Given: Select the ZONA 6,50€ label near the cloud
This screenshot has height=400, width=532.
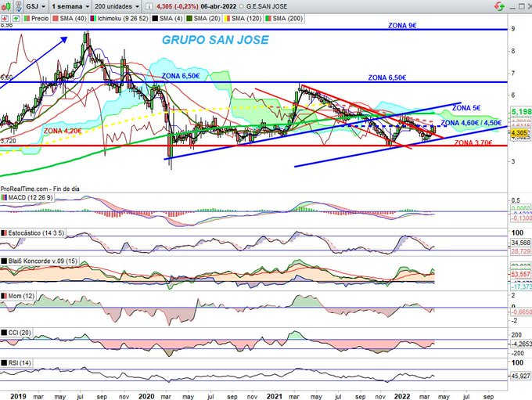Looking at the screenshot, I should [181, 76].
